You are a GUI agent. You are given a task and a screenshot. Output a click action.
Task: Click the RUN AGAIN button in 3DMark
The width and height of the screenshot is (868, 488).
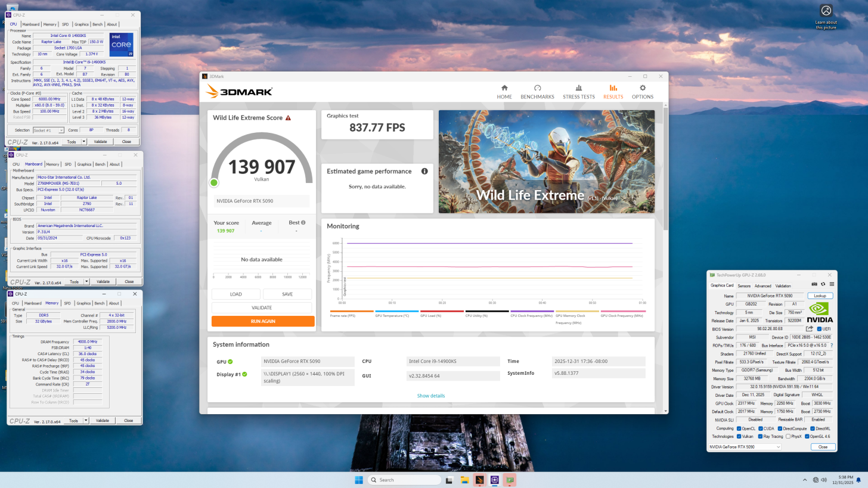click(x=263, y=321)
